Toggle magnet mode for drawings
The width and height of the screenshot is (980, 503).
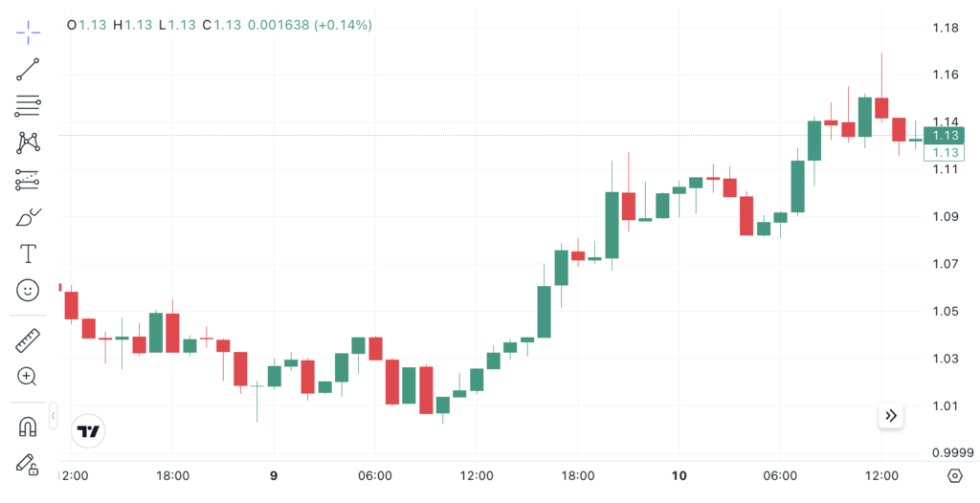point(28,426)
